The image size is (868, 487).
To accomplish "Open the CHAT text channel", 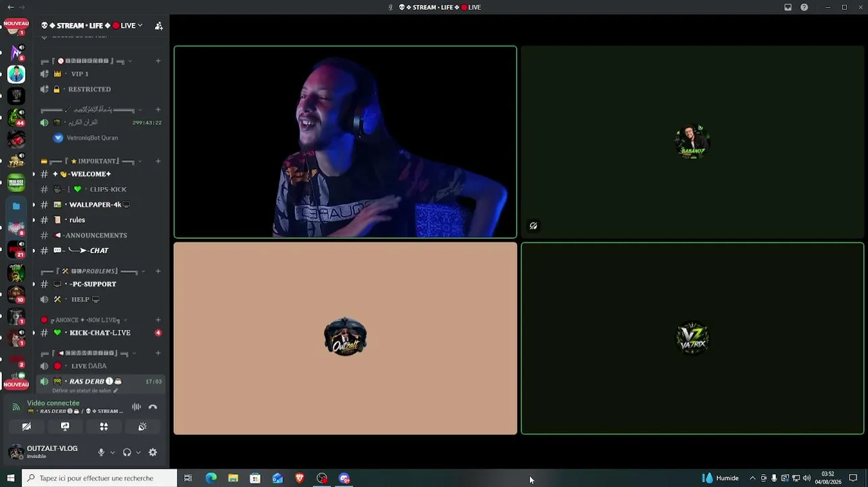I will (99, 250).
